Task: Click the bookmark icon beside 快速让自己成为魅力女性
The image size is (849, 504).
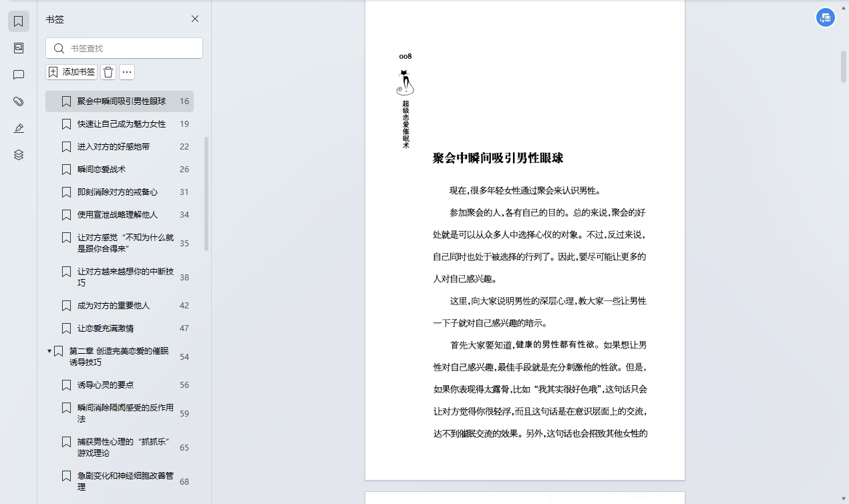Action: (66, 124)
